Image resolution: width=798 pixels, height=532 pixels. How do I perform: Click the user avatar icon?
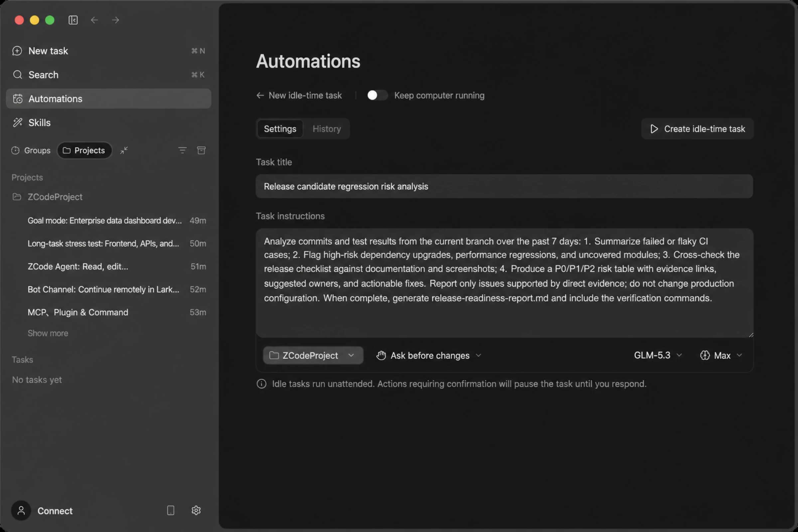pyautogui.click(x=21, y=511)
